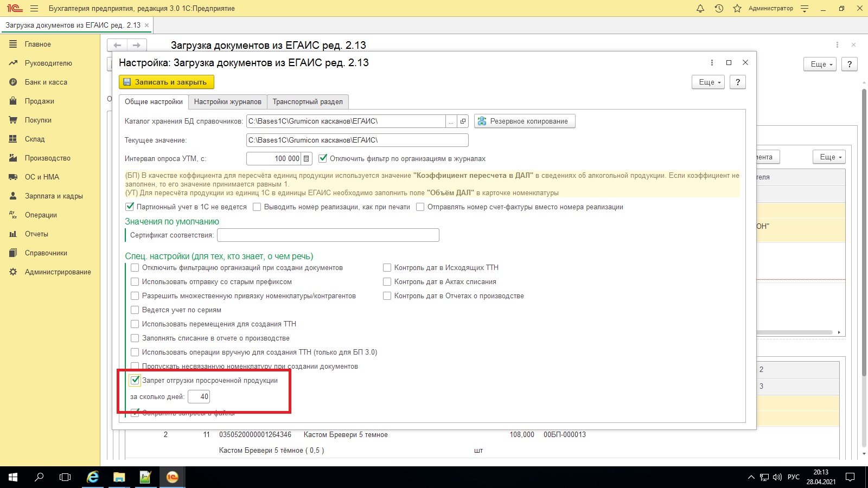Open history clock icon
Screen dimensions: 868x488
pos(719,8)
